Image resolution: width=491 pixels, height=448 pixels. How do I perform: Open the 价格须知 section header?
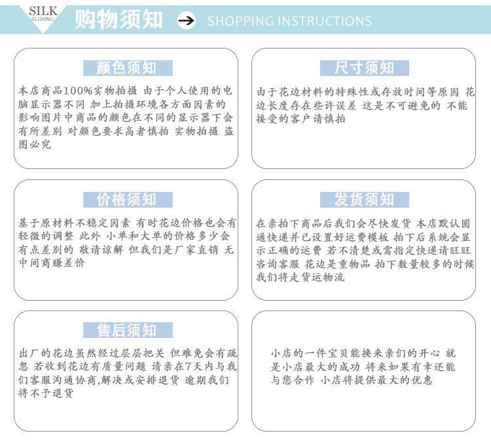coord(126,200)
